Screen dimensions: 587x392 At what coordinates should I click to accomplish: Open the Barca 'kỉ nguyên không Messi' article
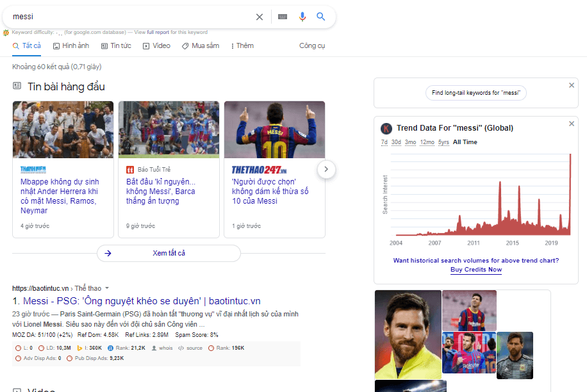click(x=161, y=191)
